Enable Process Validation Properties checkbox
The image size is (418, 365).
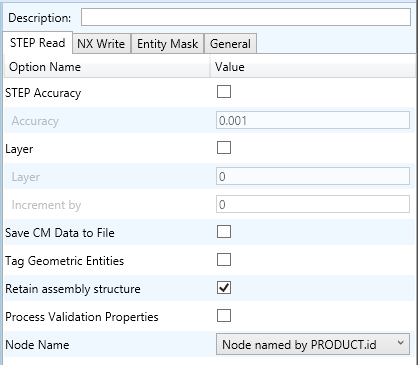[x=224, y=316]
